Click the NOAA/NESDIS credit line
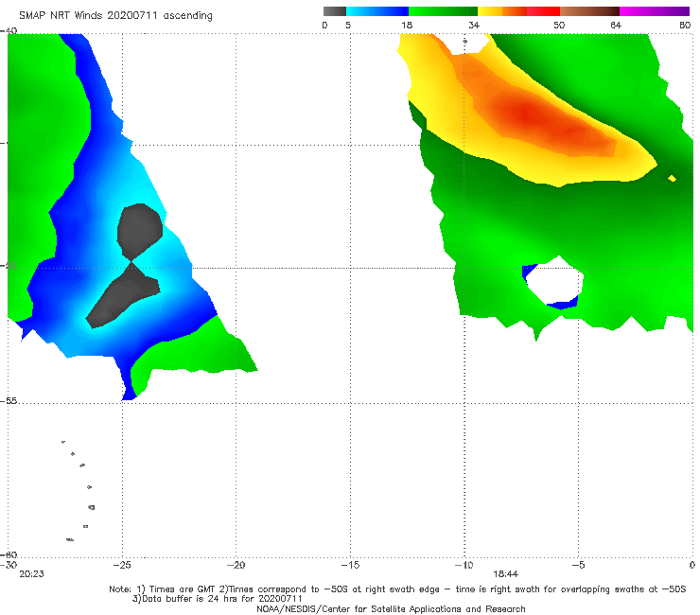This screenshot has width=700, height=615. [x=391, y=608]
